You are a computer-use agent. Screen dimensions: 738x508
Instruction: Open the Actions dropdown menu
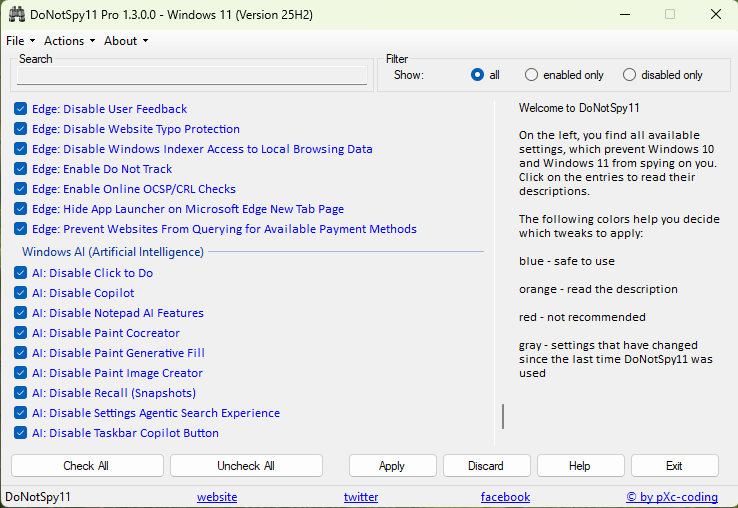[70, 41]
